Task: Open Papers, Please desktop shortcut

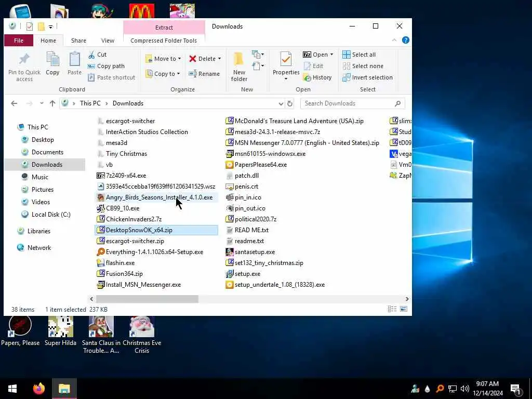Action: pyautogui.click(x=20, y=331)
